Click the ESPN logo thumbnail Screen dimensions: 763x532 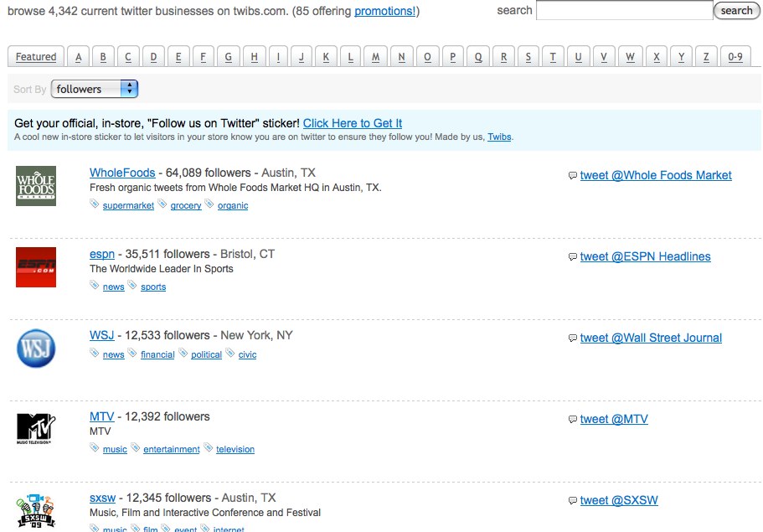(36, 267)
